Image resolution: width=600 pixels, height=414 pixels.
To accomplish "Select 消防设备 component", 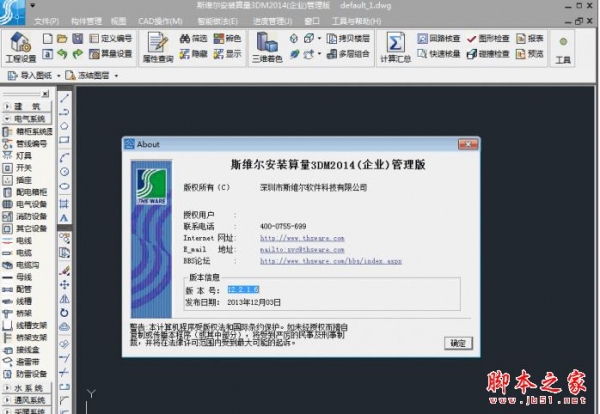I will tap(25, 216).
